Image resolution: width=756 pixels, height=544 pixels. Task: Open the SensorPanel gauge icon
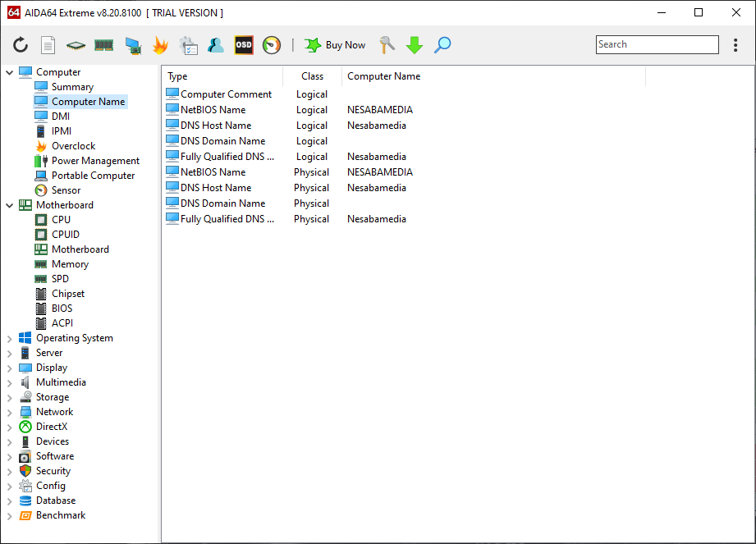click(272, 45)
